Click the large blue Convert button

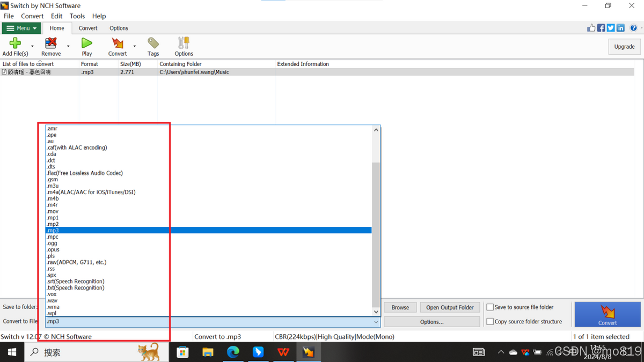point(607,314)
